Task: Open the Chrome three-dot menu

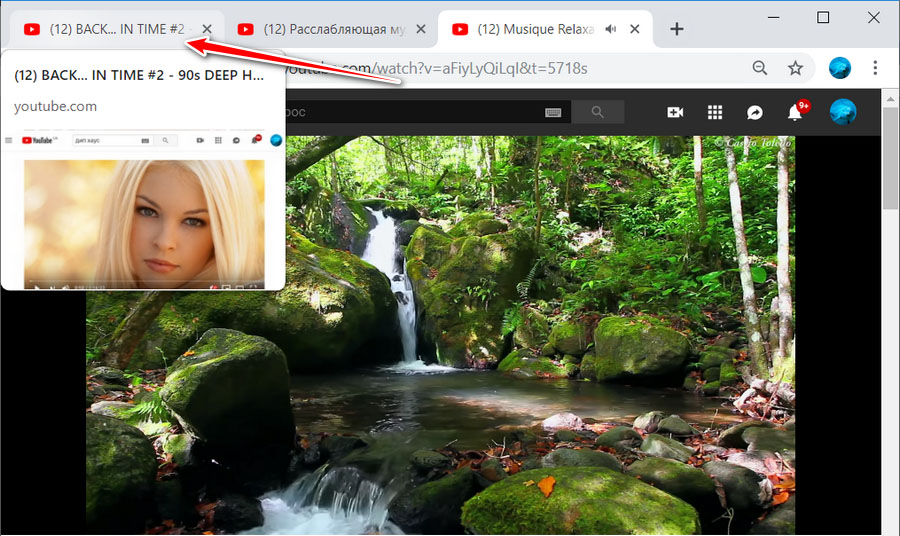Action: pos(876,68)
